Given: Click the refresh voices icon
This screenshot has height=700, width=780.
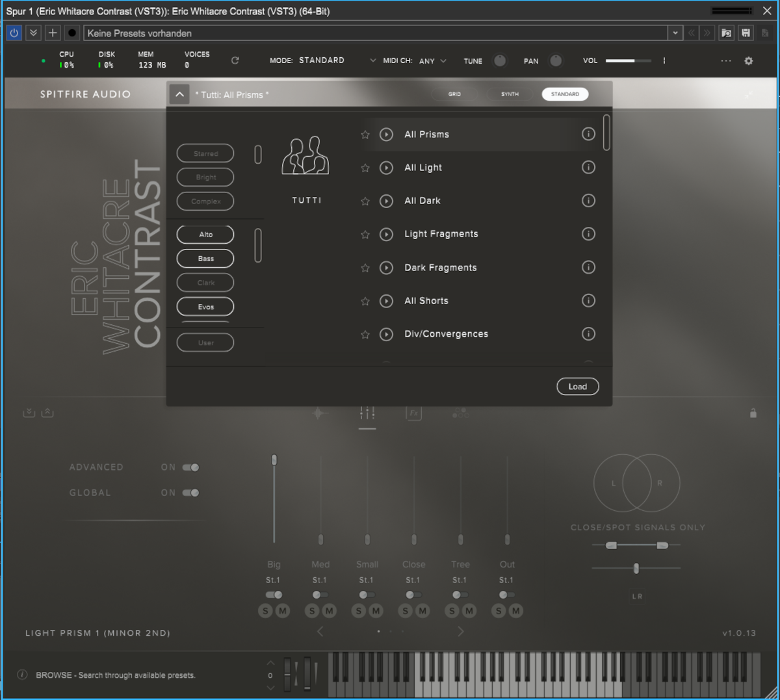Looking at the screenshot, I should [x=235, y=60].
